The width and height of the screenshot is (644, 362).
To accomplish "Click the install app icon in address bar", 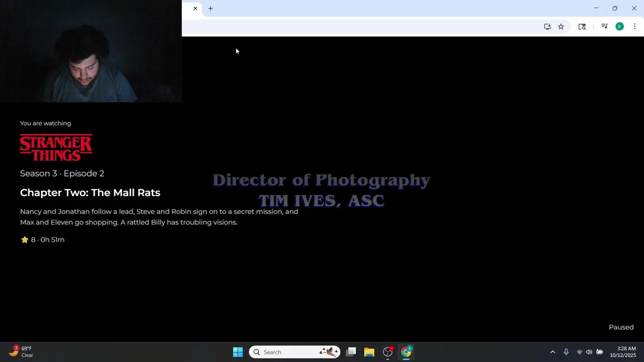I will point(547,27).
